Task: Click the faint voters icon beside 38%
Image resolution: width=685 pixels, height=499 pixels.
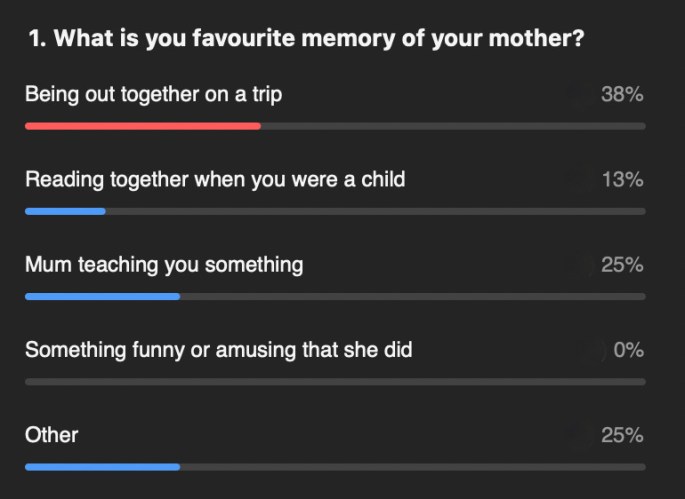Action: (575, 95)
